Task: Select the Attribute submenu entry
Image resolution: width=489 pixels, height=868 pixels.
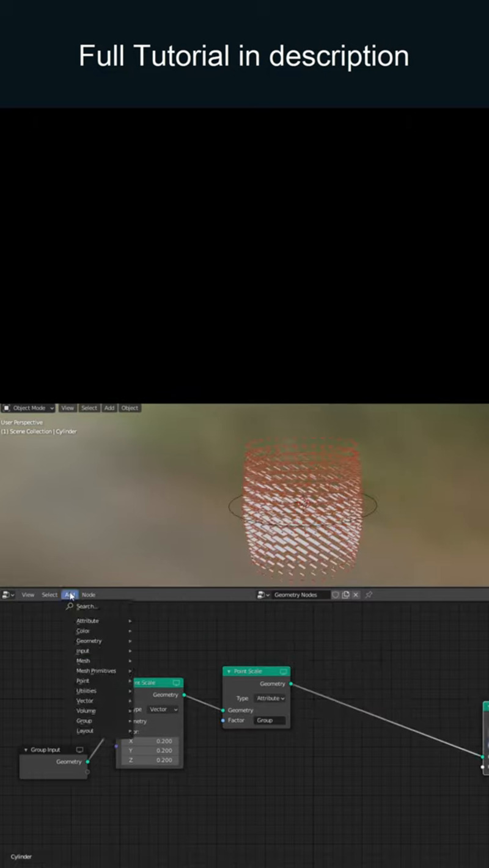Action: pos(87,621)
